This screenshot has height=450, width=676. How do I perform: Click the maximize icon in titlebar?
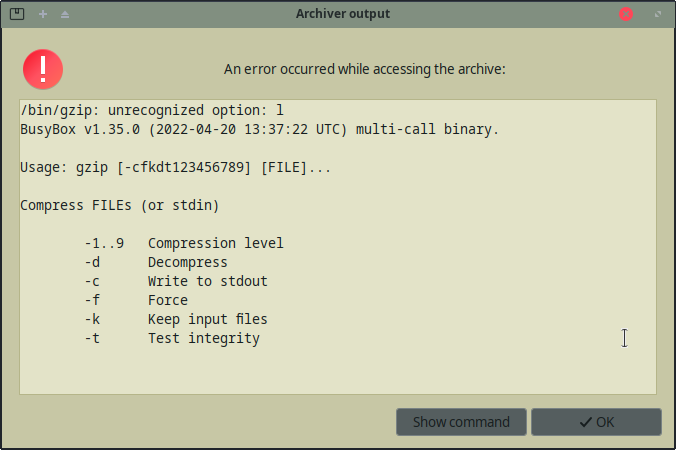(x=658, y=14)
